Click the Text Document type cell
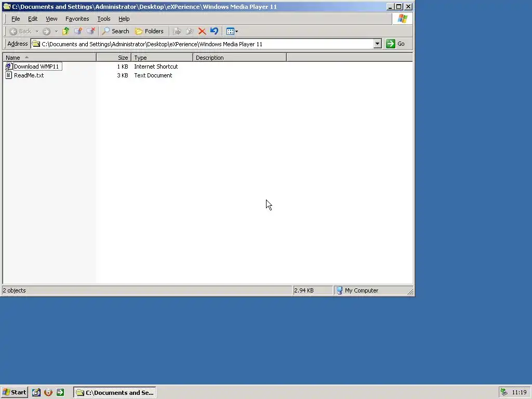 point(153,75)
